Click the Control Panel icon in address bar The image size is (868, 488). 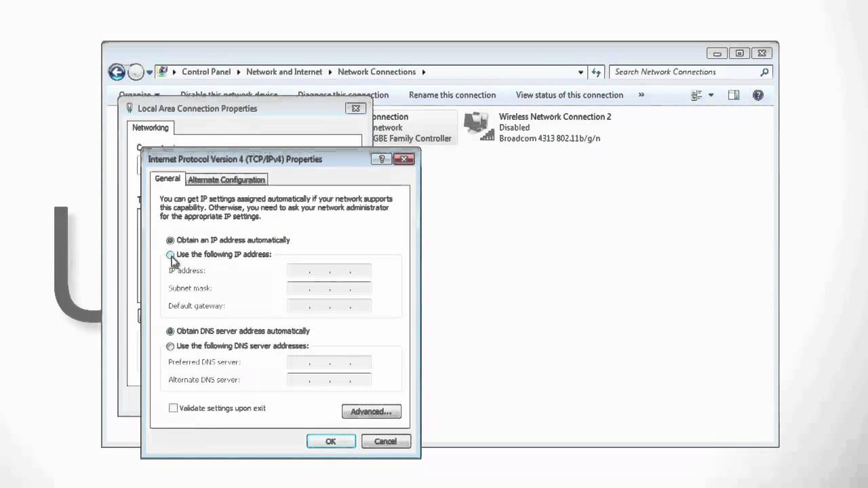[162, 72]
